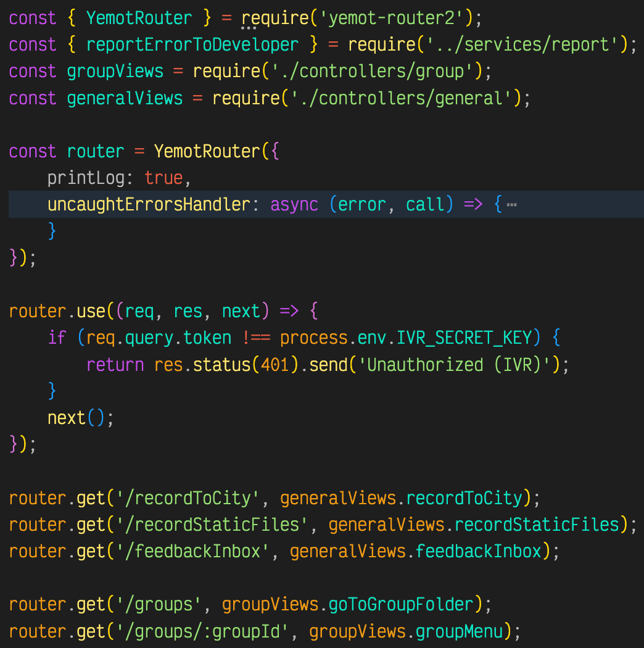Image resolution: width=644 pixels, height=648 pixels.
Task: Click the 'Unauthorized (IVR)' string
Action: (460, 365)
